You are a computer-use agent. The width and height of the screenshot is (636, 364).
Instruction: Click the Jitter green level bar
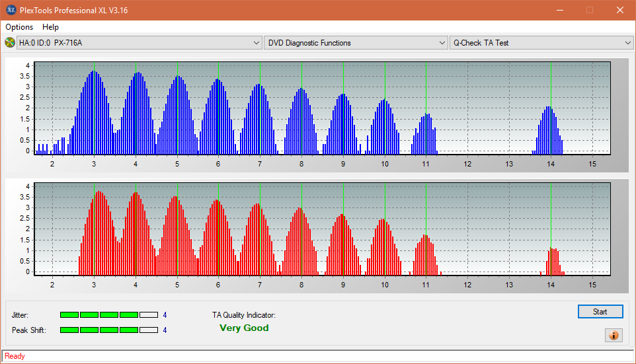[108, 315]
